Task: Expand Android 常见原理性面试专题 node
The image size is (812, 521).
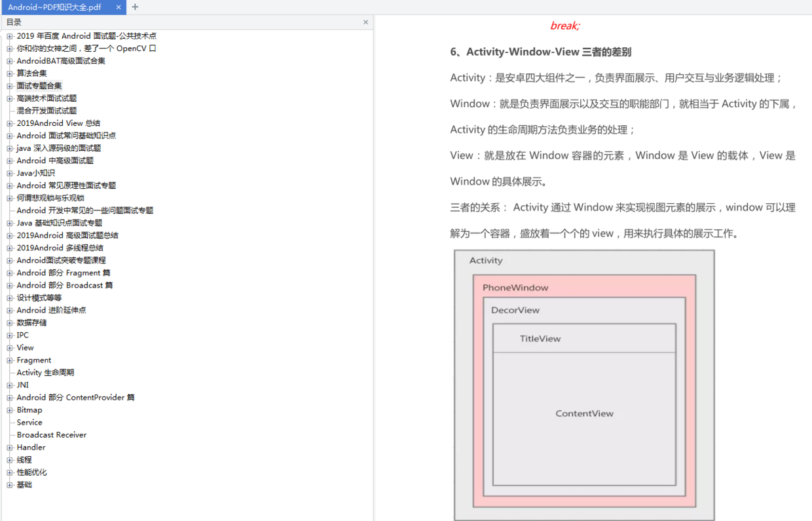Action: tap(10, 185)
